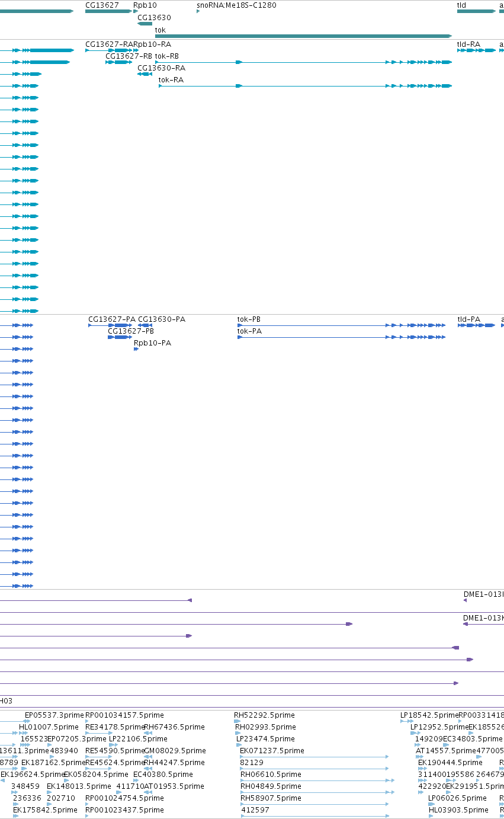Select the tok-PA protein label
The image size is (504, 819).
[249, 331]
